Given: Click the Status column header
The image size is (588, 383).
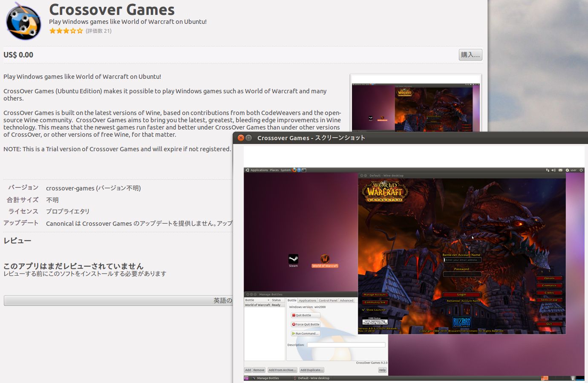Looking at the screenshot, I should (x=278, y=300).
